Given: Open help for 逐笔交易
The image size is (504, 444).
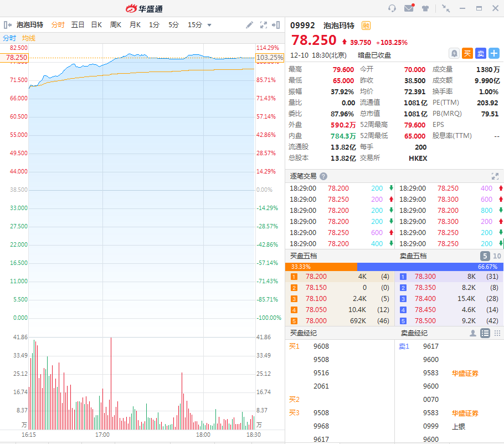Looking at the screenshot, I should click(x=323, y=176).
